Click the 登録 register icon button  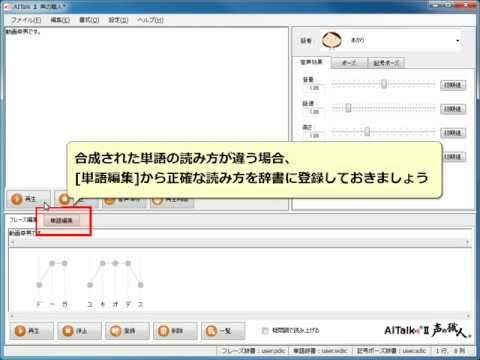(x=127, y=331)
